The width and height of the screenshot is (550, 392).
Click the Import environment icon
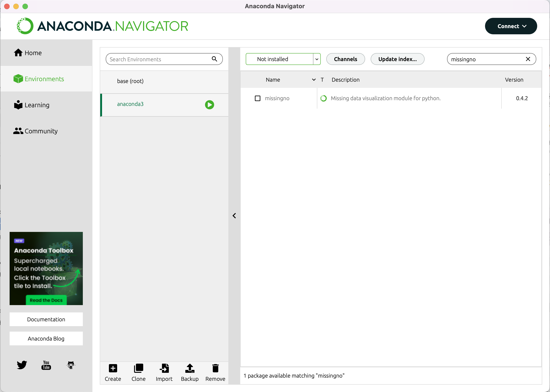[x=164, y=368]
